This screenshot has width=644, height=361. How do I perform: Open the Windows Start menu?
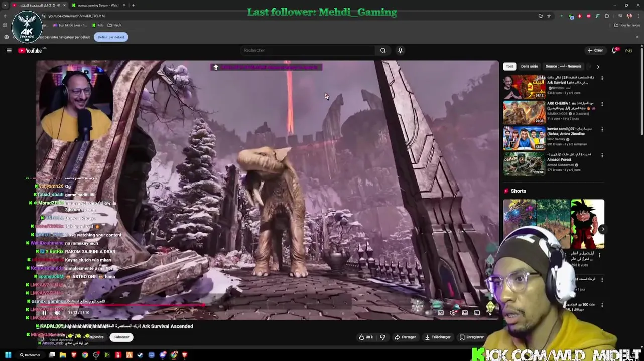[x=8, y=355]
